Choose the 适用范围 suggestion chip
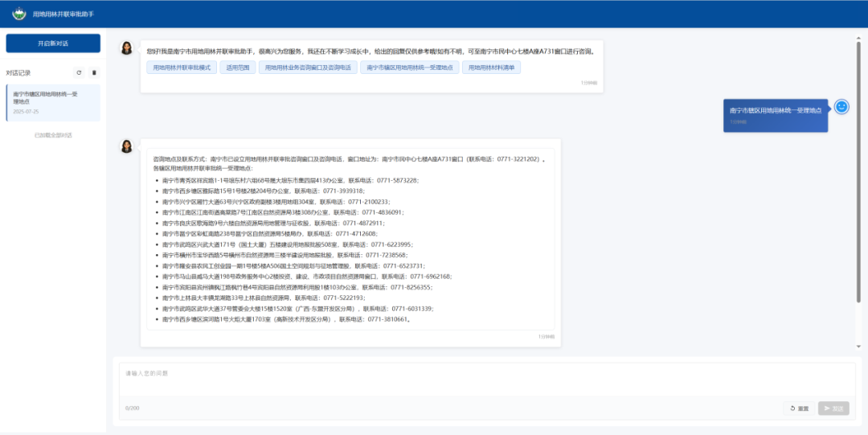Image resolution: width=868 pixels, height=435 pixels. point(238,68)
